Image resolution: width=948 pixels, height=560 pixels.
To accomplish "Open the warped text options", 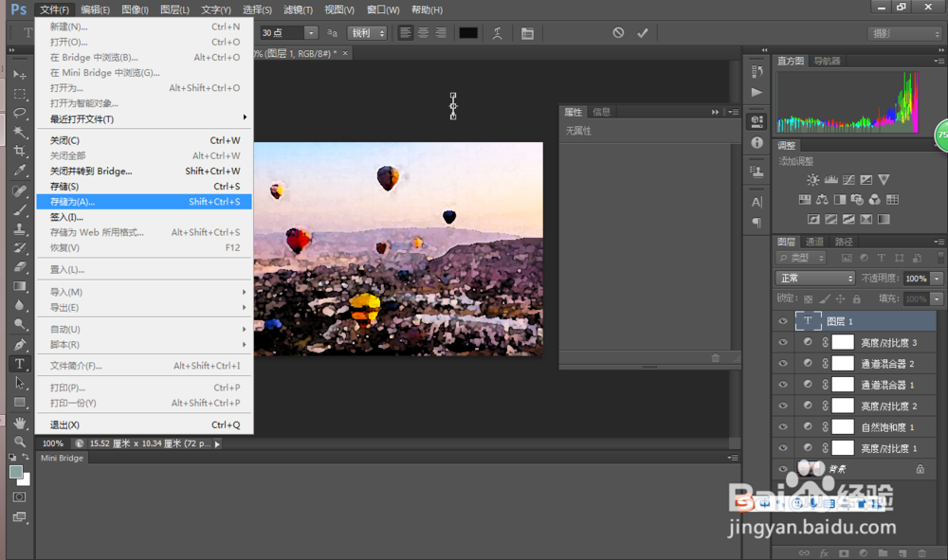I will coord(497,33).
